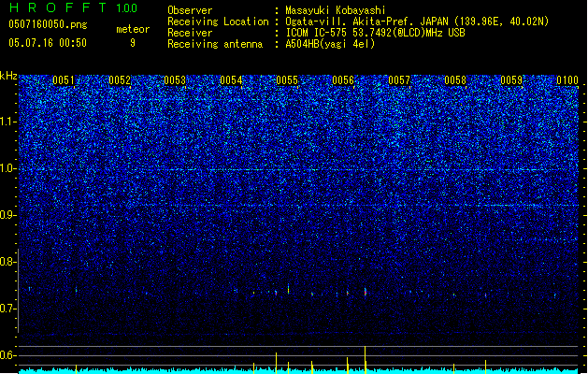Click time marker 0056
The width and height of the screenshot is (588, 374).
(x=343, y=80)
